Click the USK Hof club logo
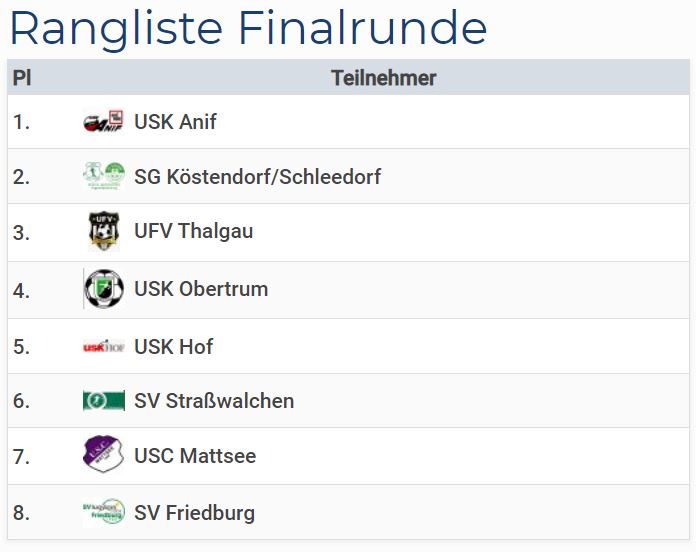Image resolution: width=696 pixels, height=552 pixels. pyautogui.click(x=103, y=347)
